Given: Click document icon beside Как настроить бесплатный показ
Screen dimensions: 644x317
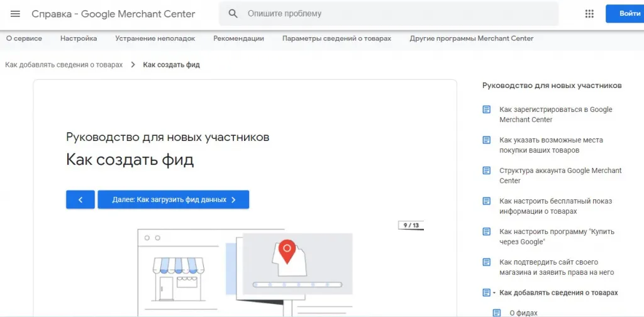Looking at the screenshot, I should [x=486, y=201].
